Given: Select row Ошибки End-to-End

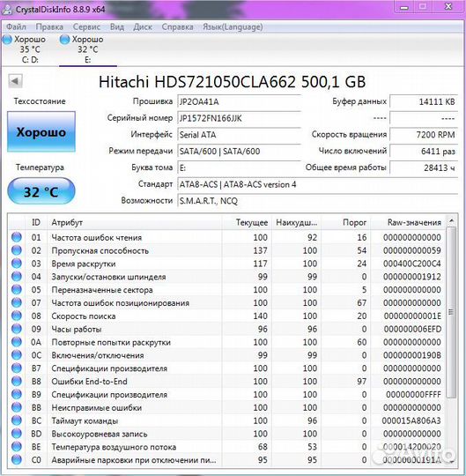Looking at the screenshot, I should coord(226,382).
